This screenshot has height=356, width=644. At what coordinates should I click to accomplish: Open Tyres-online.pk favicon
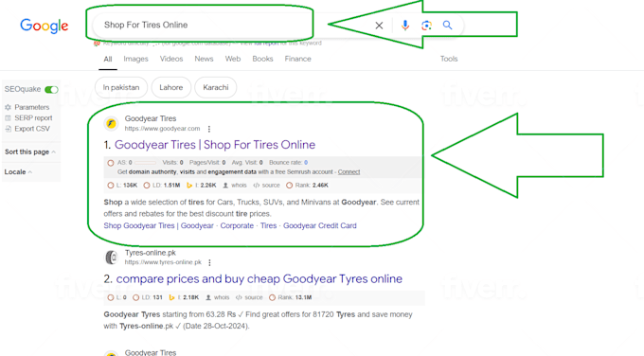(111, 258)
